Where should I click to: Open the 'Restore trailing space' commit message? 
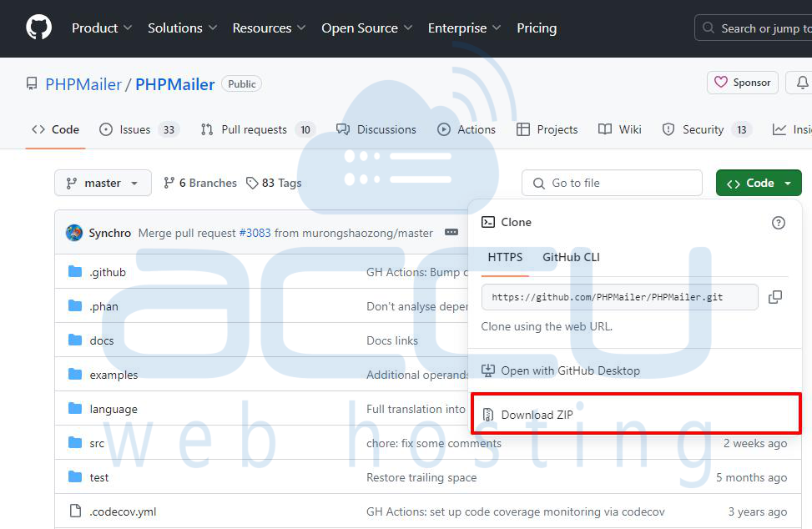(x=421, y=477)
